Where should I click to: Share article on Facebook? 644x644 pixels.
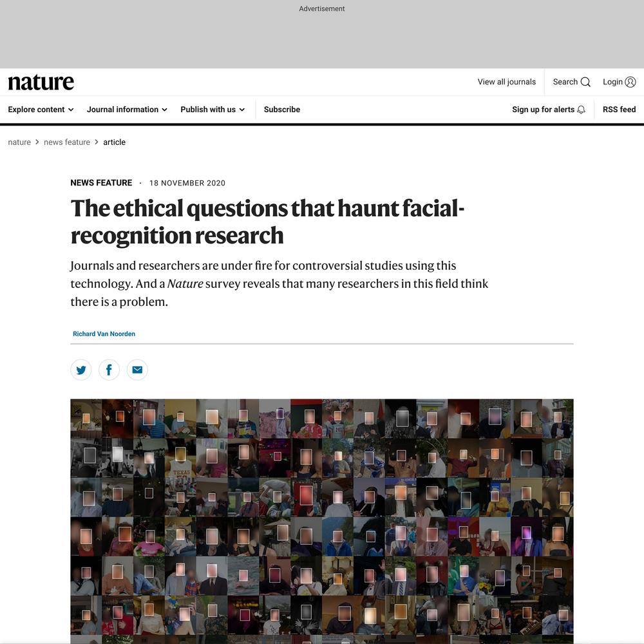point(109,370)
